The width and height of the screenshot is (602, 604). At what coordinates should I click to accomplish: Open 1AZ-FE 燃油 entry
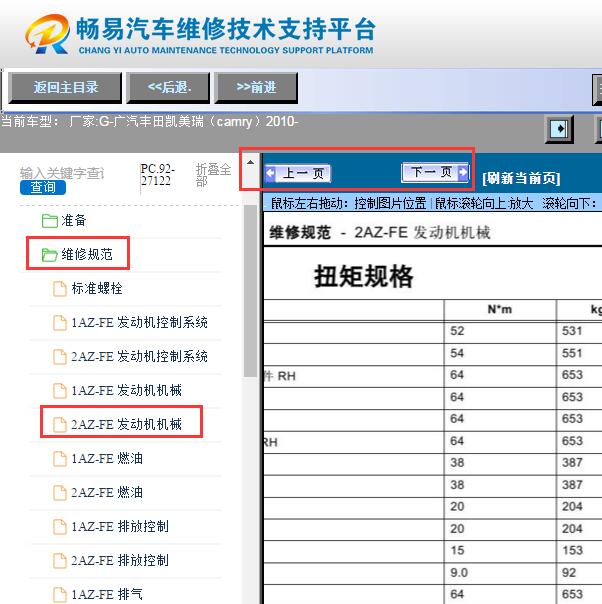[x=107, y=458]
